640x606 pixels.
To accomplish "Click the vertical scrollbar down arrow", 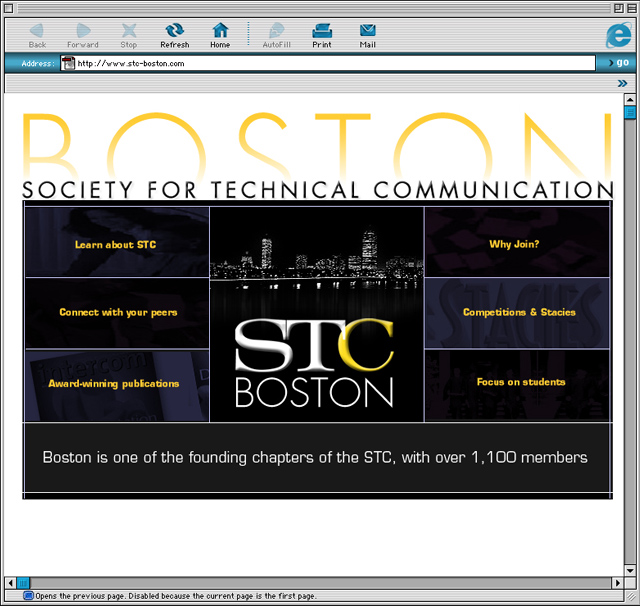I will [x=630, y=570].
